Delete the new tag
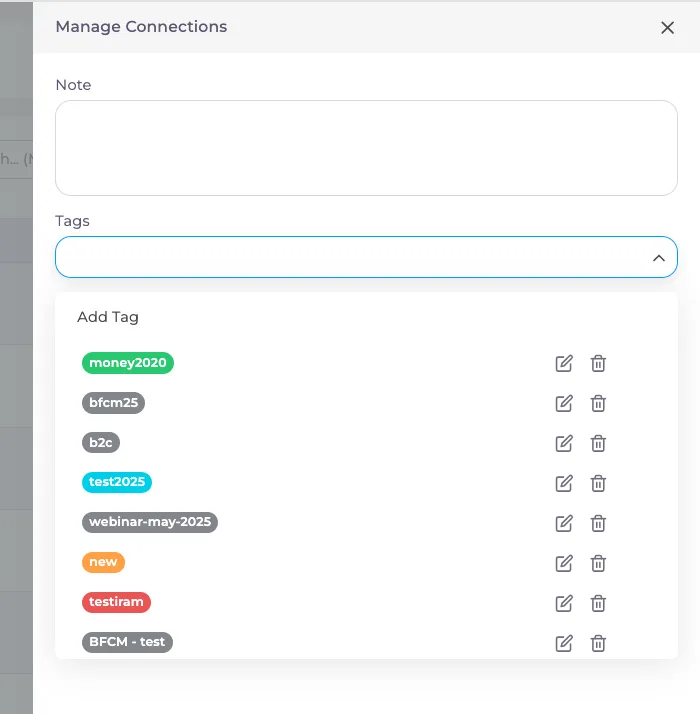This screenshot has width=700, height=714. (x=598, y=563)
